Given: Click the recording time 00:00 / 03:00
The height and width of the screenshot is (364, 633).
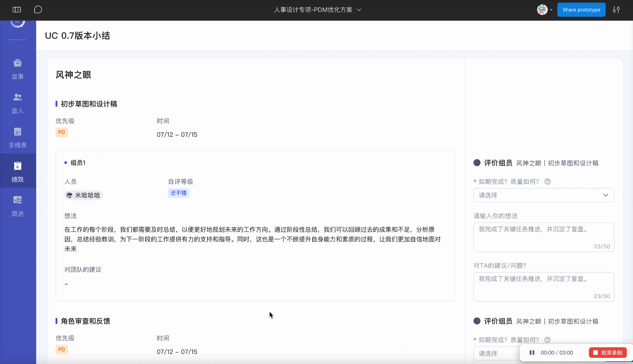Looking at the screenshot, I should 557,353.
